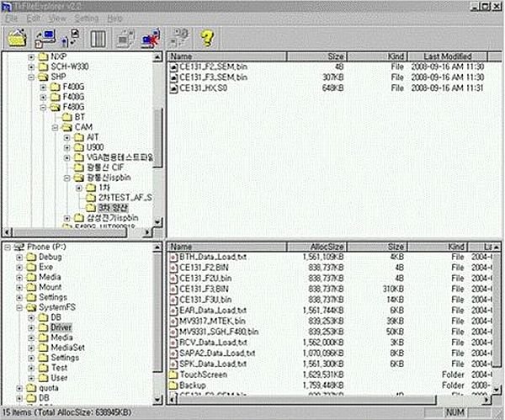Screen dimensions: 505x420
Task: Click the file icon of SPK_Data_Load.txt
Action: (174, 364)
